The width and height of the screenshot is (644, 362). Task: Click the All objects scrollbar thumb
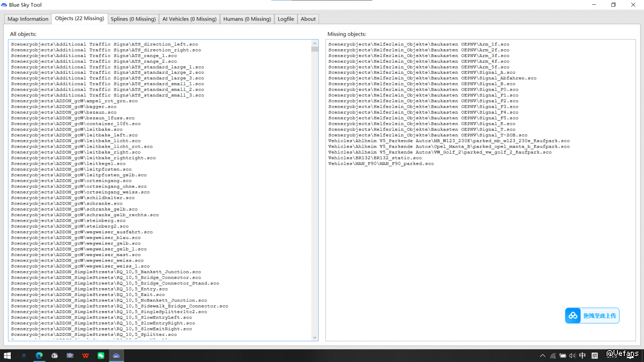315,49
